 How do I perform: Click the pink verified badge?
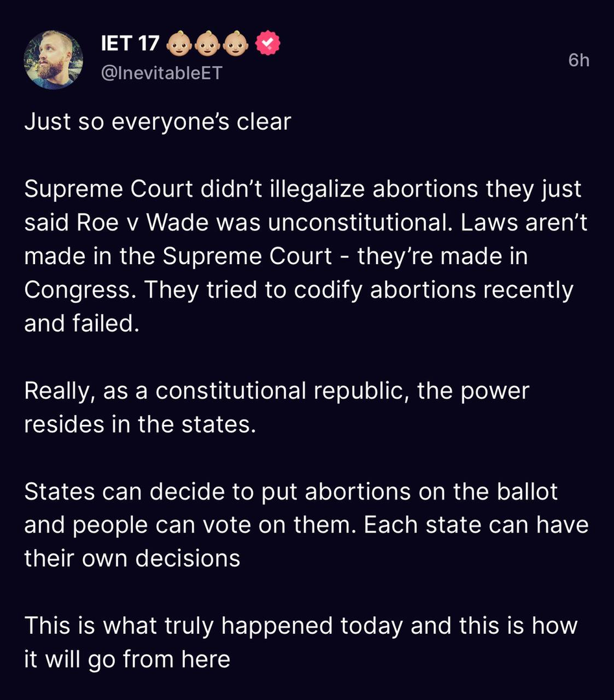pyautogui.click(x=268, y=43)
